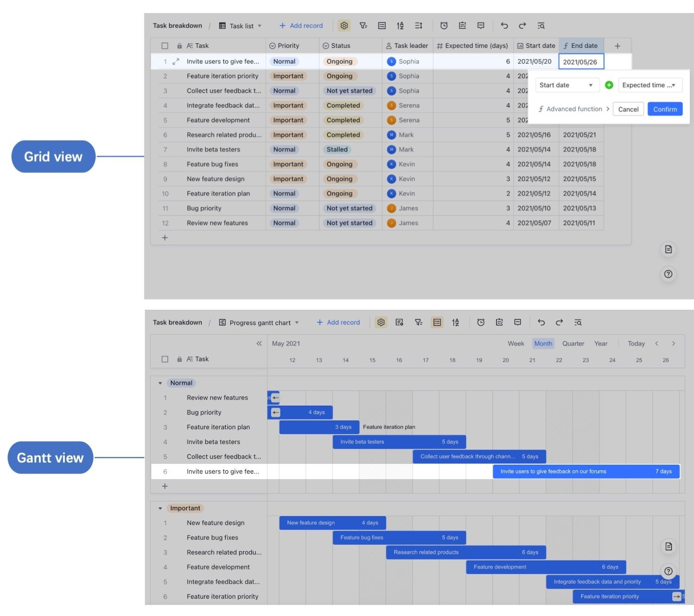Image resolution: width=694 pixels, height=616 pixels.
Task: Click the lock field toggle in the header
Action: pyautogui.click(x=179, y=45)
